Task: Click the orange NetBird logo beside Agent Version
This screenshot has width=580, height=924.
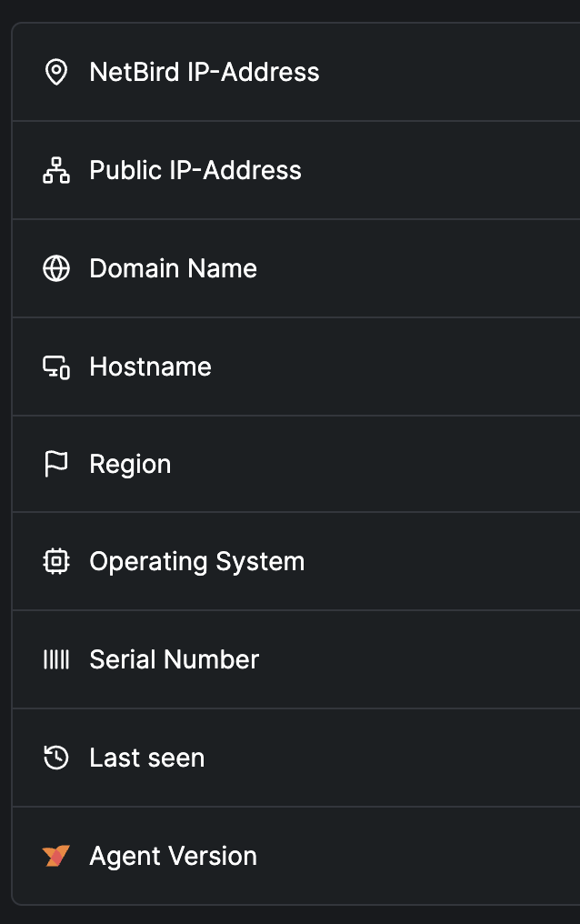Action: click(56, 856)
